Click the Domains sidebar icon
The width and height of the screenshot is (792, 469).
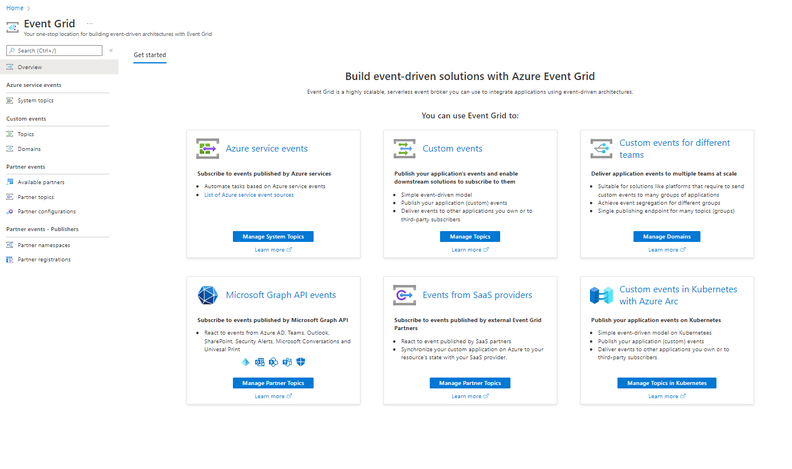point(10,149)
